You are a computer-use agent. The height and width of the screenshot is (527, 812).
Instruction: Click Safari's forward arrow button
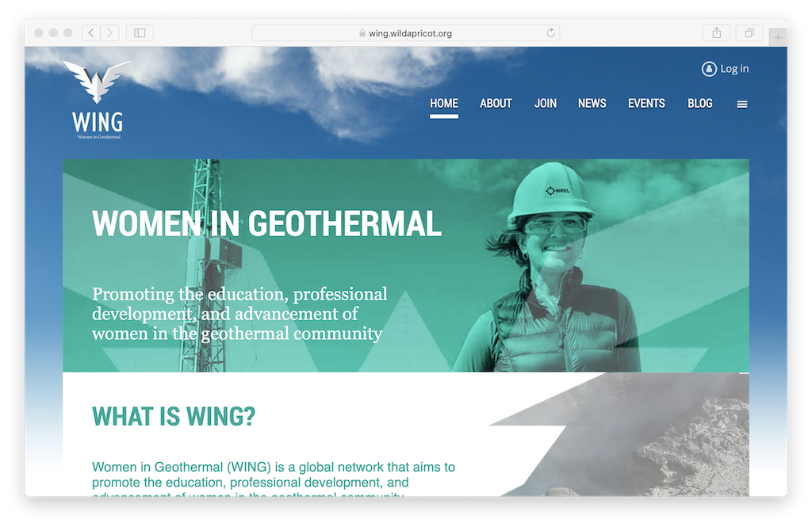110,32
